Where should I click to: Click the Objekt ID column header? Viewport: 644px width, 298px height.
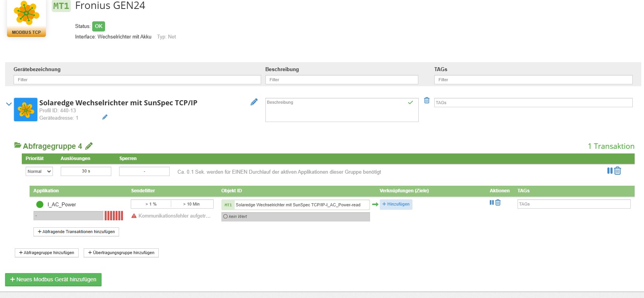tap(232, 191)
